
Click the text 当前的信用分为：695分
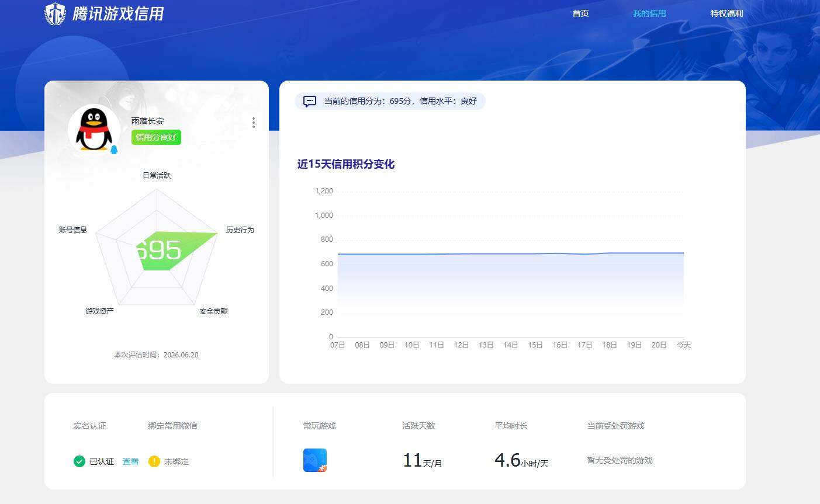click(368, 101)
